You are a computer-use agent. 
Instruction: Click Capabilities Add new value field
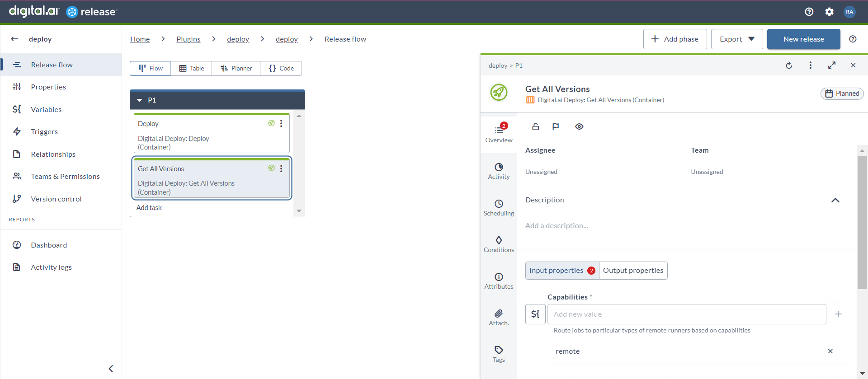point(687,314)
